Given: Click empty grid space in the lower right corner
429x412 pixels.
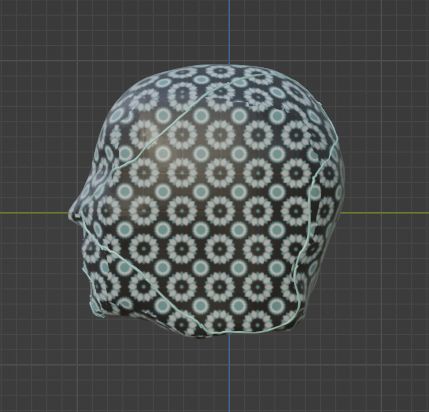Looking at the screenshot, I should tap(383, 373).
